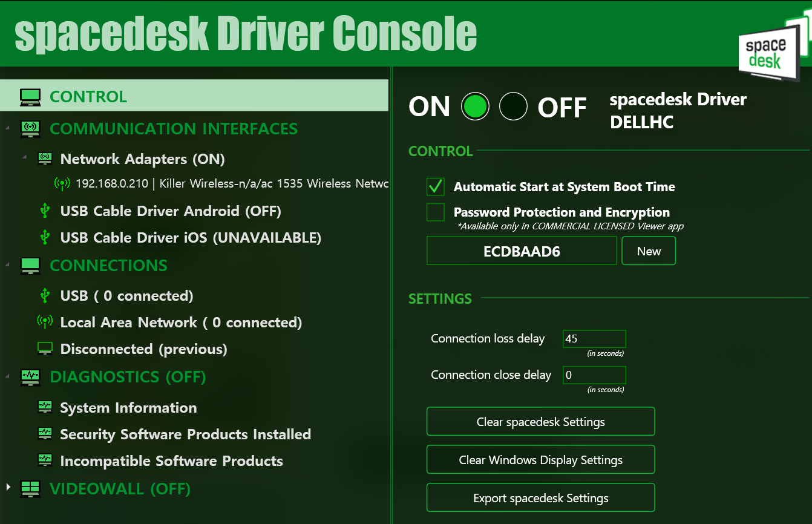Click the wireless monitor icon beside COMMUNICATION INTERFACES
Image resolution: width=812 pixels, height=524 pixels.
[30, 129]
